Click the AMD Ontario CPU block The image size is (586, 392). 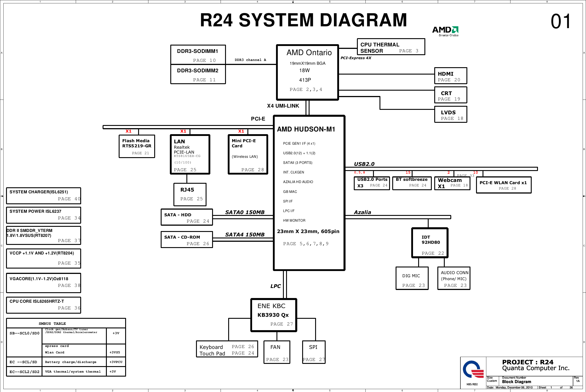(308, 73)
